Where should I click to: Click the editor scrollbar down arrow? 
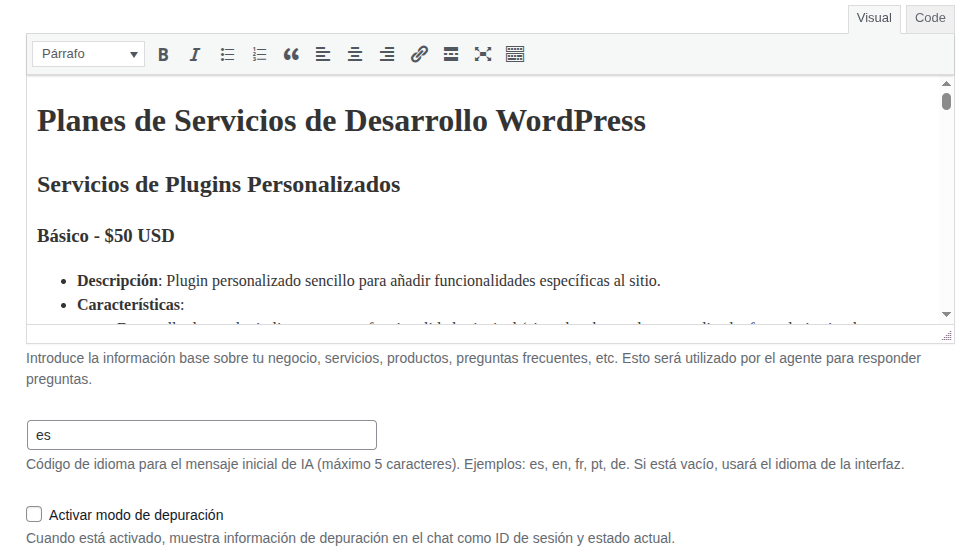click(x=946, y=314)
